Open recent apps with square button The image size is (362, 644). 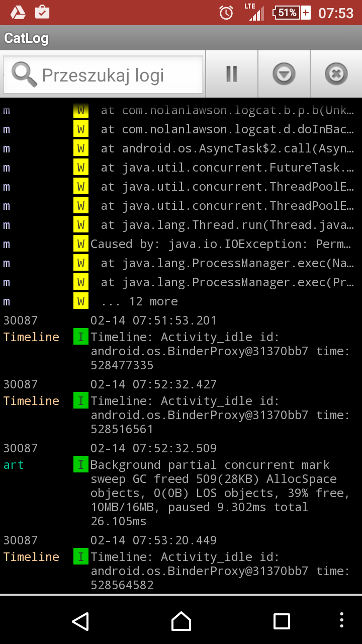coord(282,621)
